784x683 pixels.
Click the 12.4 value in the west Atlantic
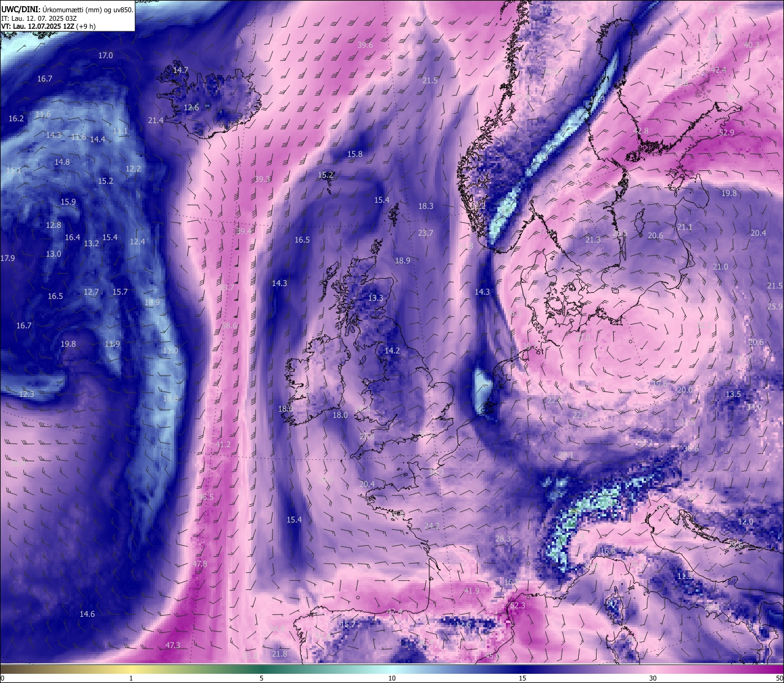tap(137, 242)
